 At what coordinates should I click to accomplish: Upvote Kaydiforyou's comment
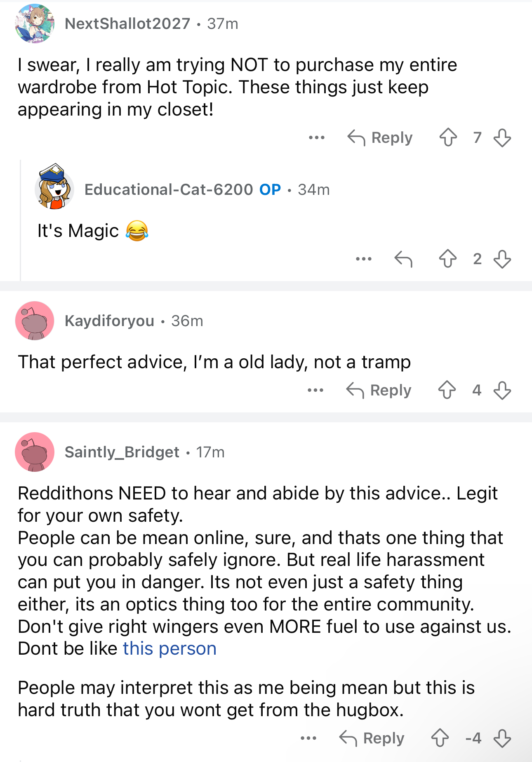point(447,390)
